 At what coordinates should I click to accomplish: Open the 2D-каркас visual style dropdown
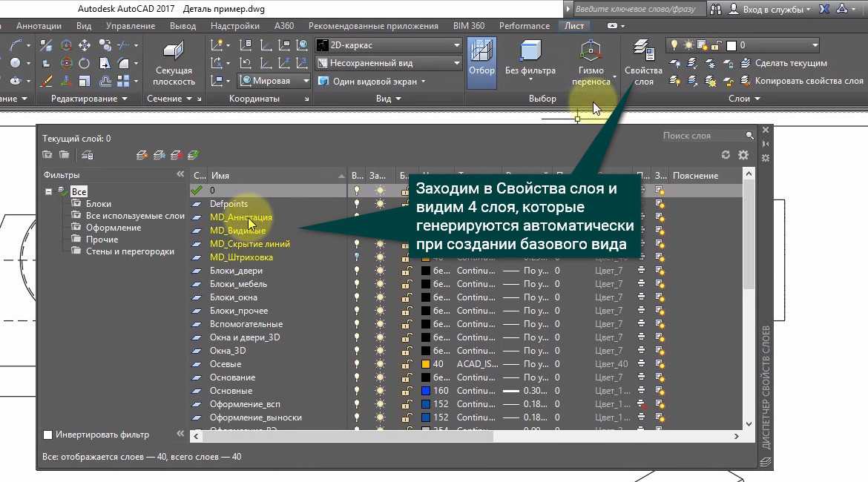389,45
